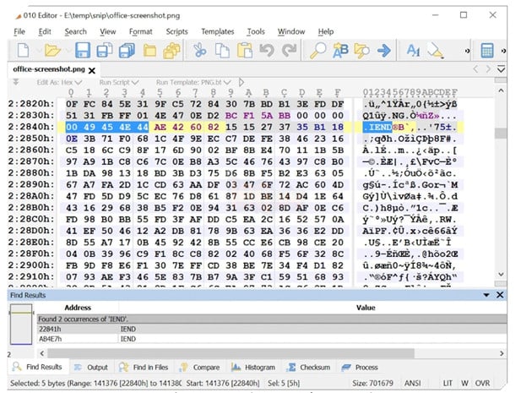
Task: Click the dropdown arrow beside New icon
Action: click(38, 51)
